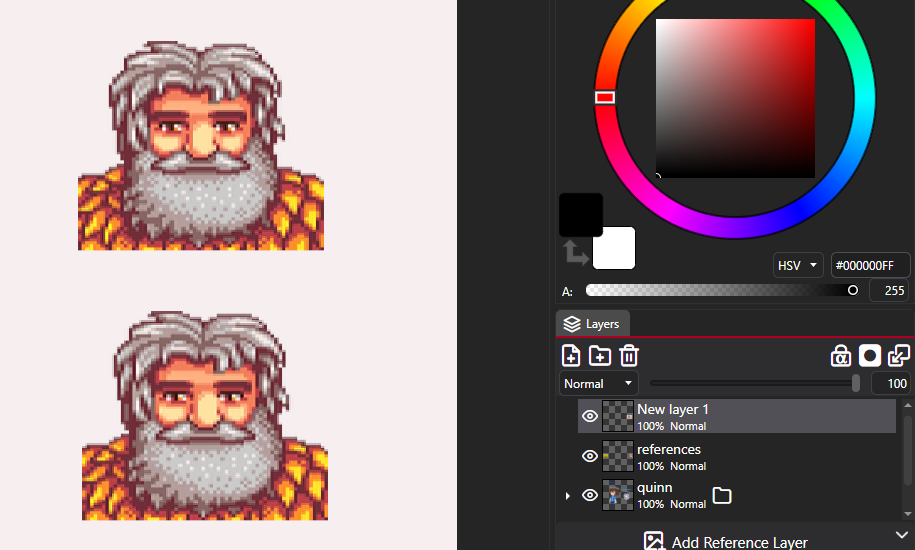Screen dimensions: 915x550
Task: Create a new folder in layers
Action: 599,356
